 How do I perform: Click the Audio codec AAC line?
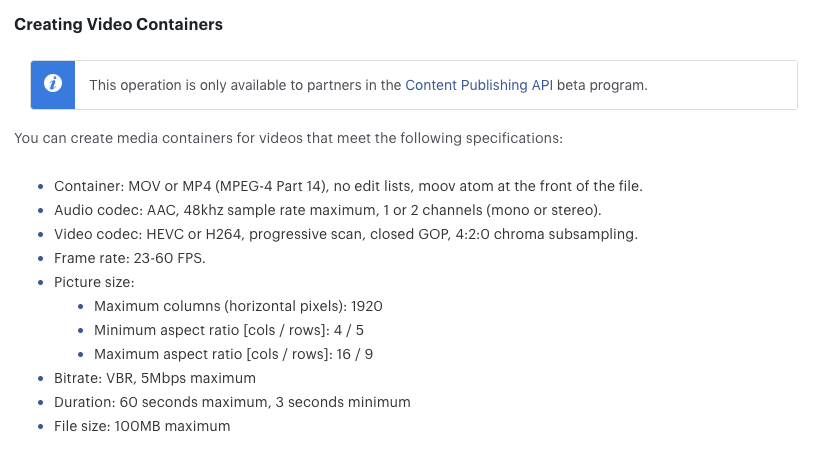tap(328, 210)
